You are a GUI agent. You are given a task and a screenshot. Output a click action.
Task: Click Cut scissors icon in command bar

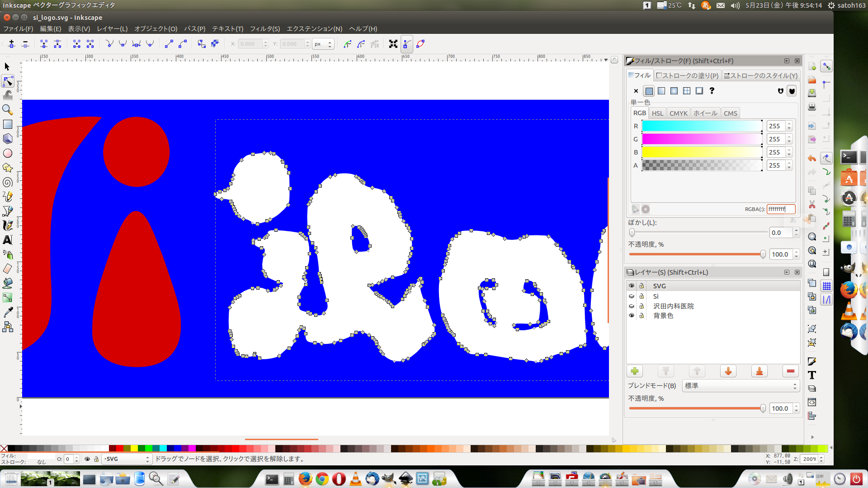coord(812,205)
